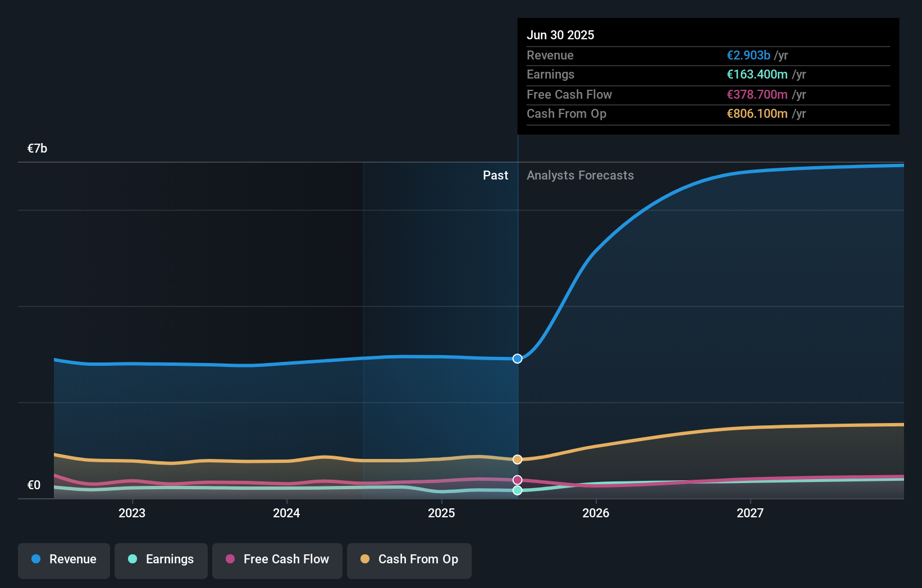Click the €163.400m earnings value in tooltip
Screen dimensions: 922x588
pyautogui.click(x=757, y=75)
